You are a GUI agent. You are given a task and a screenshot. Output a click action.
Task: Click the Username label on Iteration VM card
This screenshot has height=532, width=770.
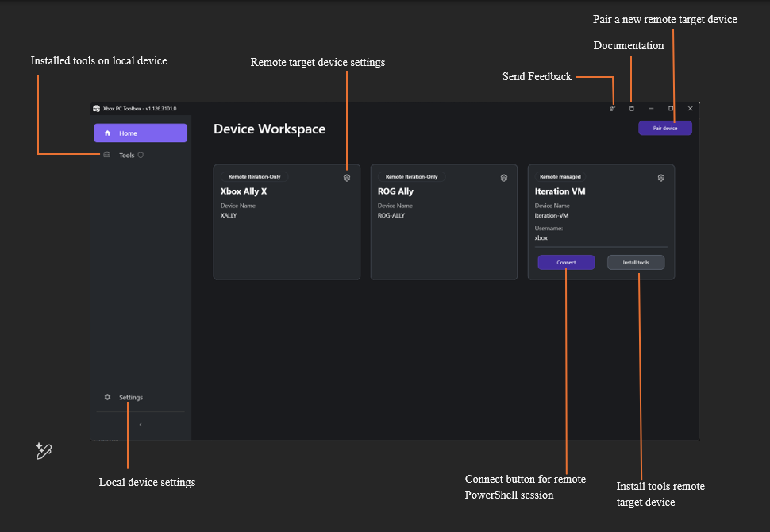point(549,229)
